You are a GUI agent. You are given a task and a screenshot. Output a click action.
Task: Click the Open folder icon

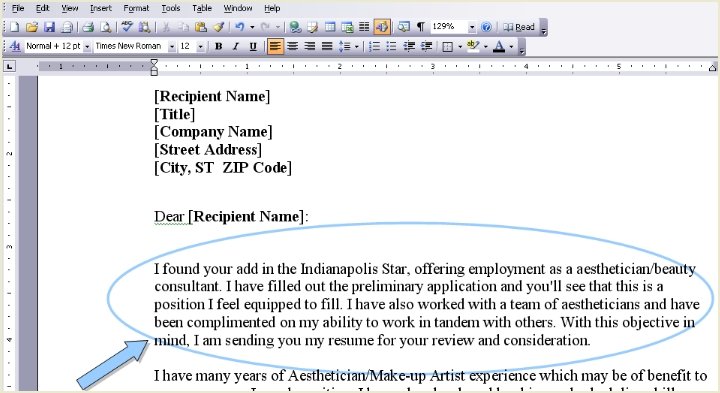pos(32,27)
